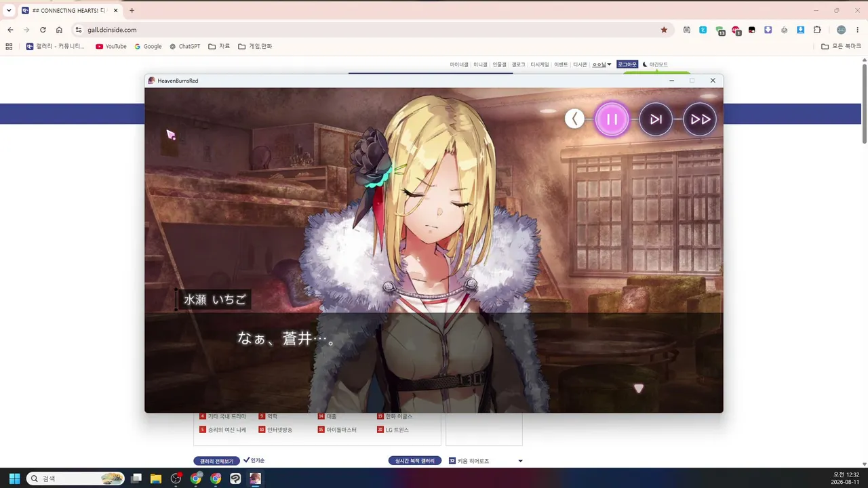Open the Chrome extensions puzzle menu

[x=817, y=30]
